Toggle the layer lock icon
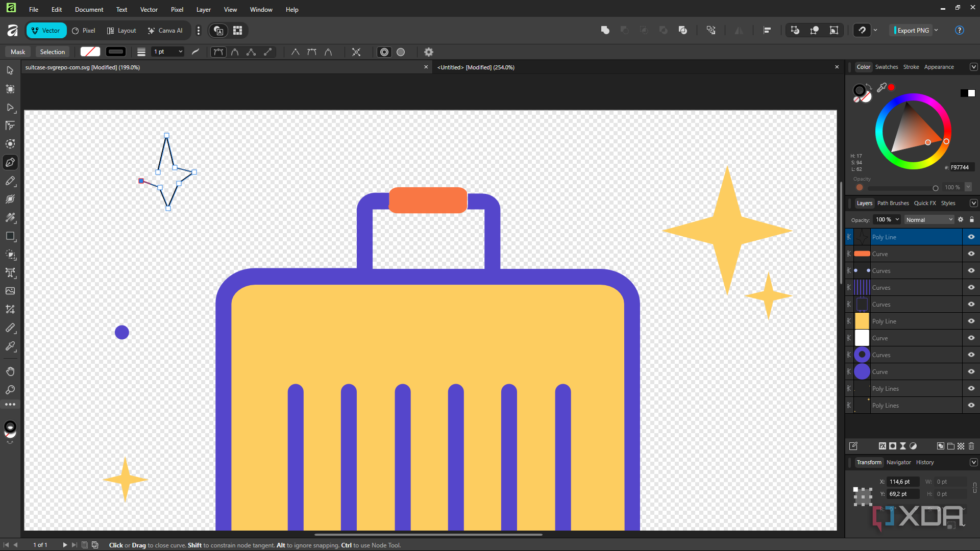The image size is (980, 551). pos(972,219)
